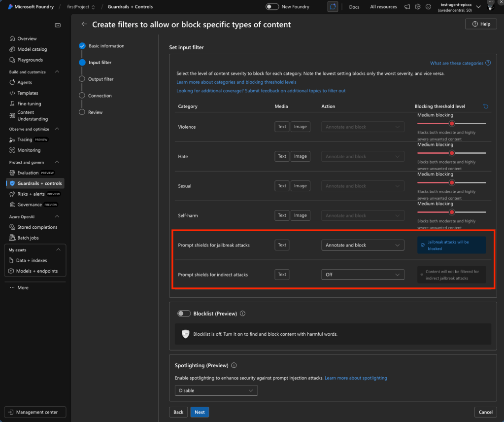The width and height of the screenshot is (504, 422).
Task: Select the Output filter wizard step
Action: pyautogui.click(x=101, y=79)
